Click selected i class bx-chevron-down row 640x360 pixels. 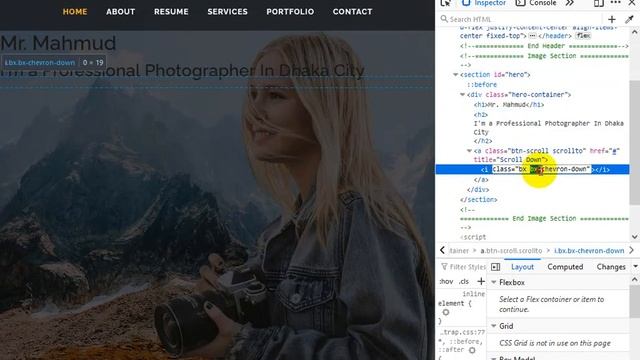click(532, 169)
